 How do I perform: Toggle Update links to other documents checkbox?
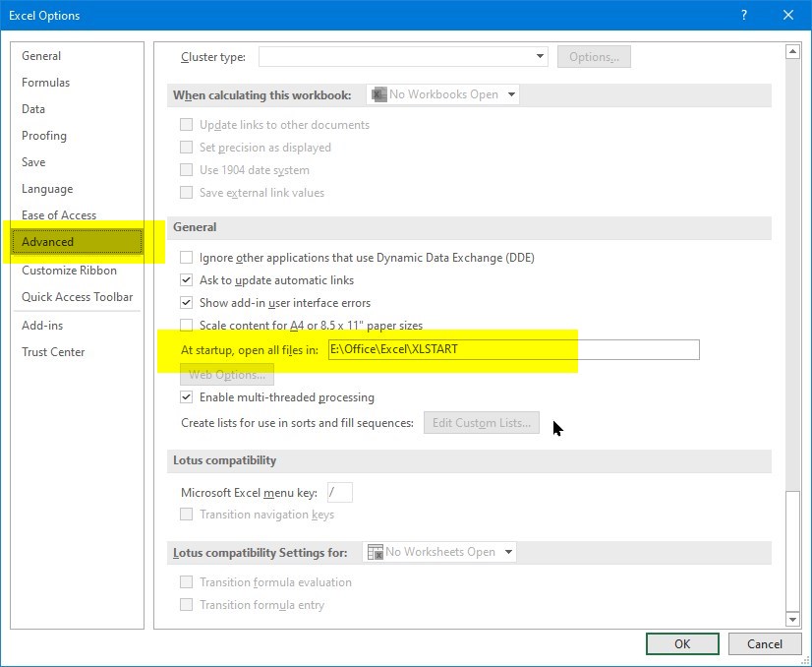tap(186, 125)
